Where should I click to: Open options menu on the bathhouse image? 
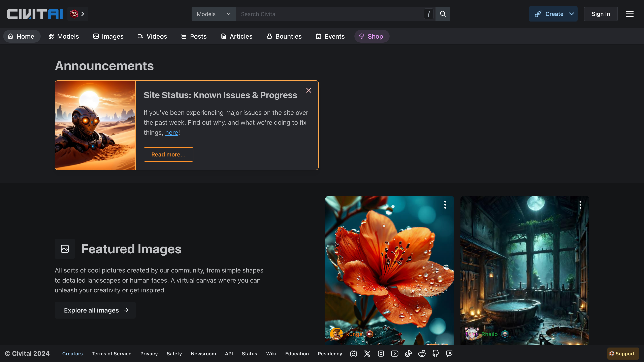tap(580, 205)
